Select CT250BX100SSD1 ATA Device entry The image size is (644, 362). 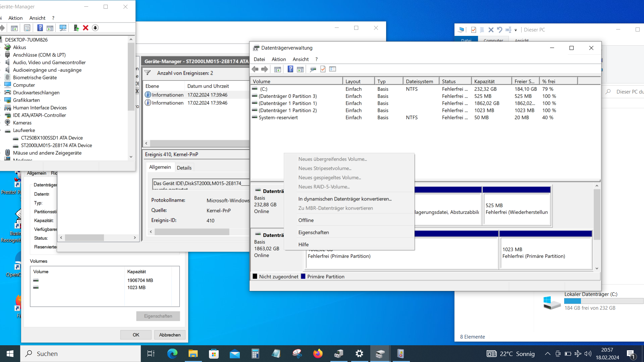click(x=52, y=138)
